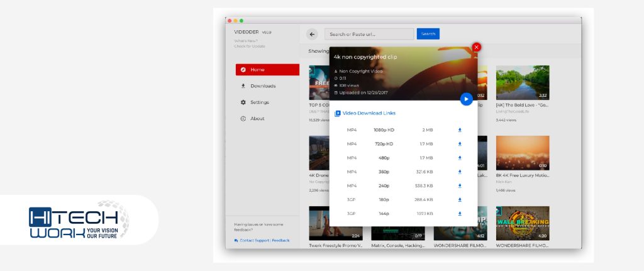Click the 4k non copyrighted clip title

pos(365,57)
